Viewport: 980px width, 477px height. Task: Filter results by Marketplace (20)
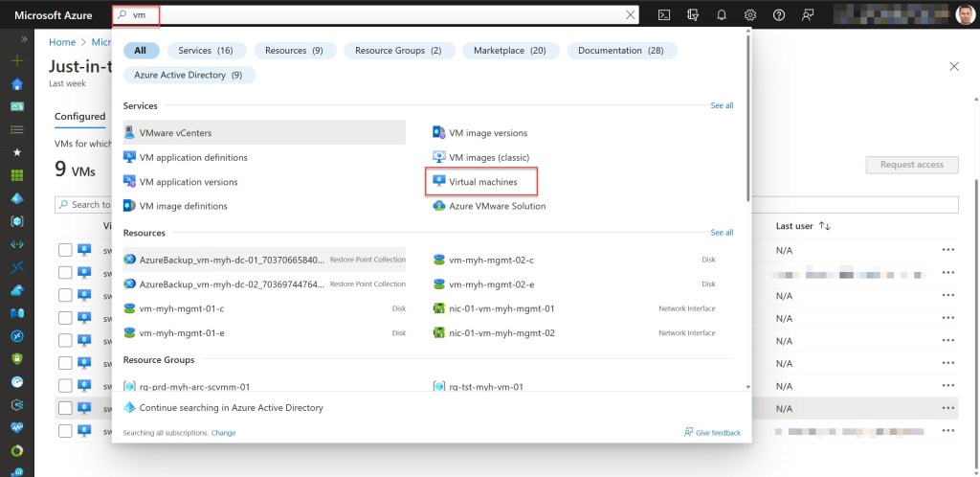point(509,51)
